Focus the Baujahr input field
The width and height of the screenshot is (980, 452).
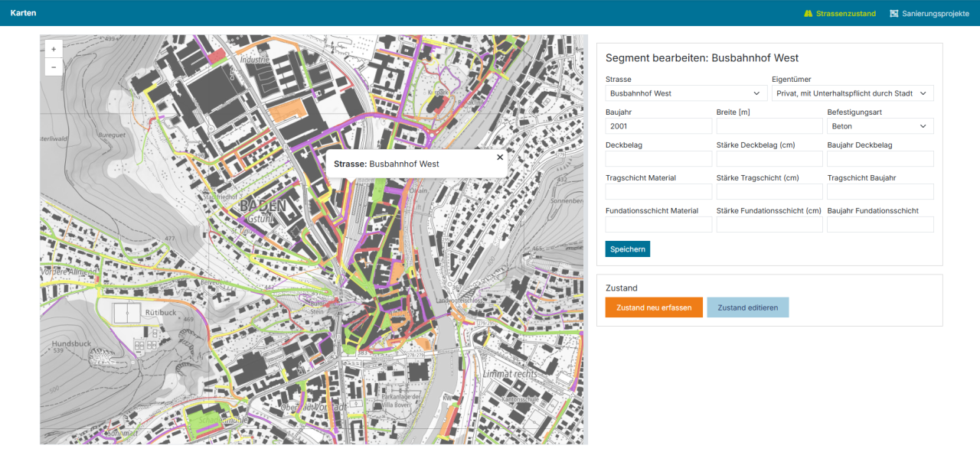658,126
